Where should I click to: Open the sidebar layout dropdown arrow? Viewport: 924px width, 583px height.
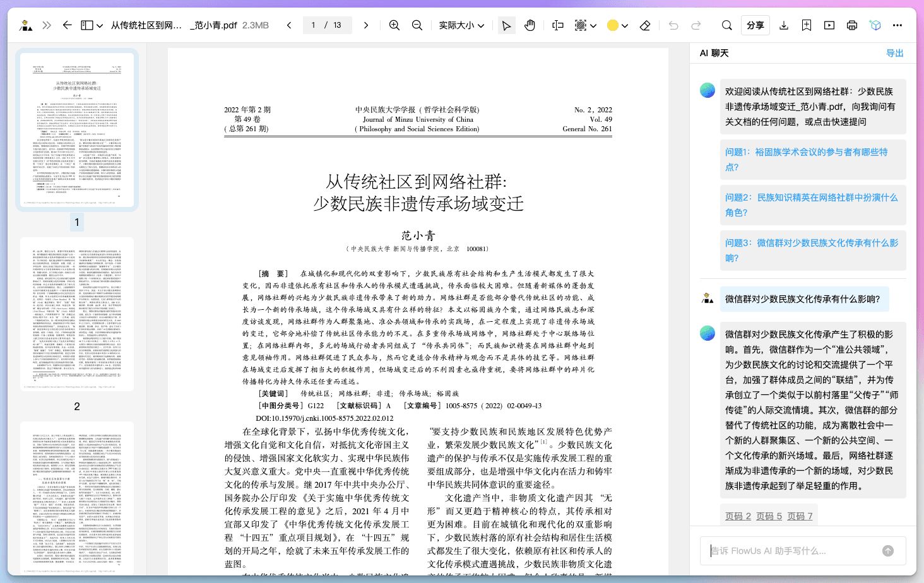(100, 26)
